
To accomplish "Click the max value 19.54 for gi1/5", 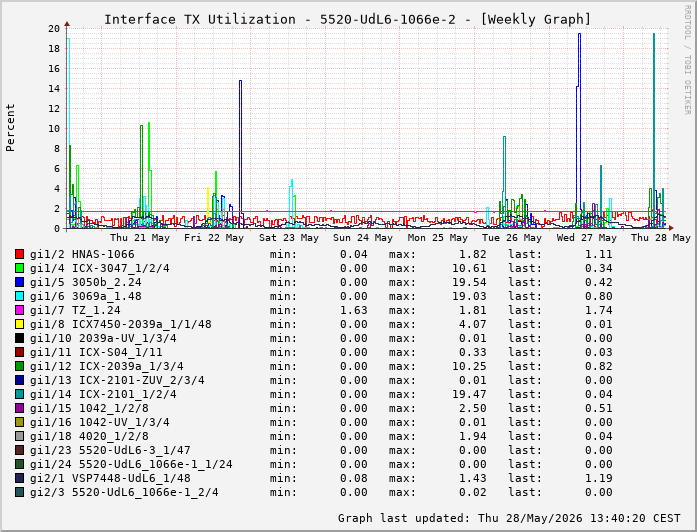I will tap(469, 282).
